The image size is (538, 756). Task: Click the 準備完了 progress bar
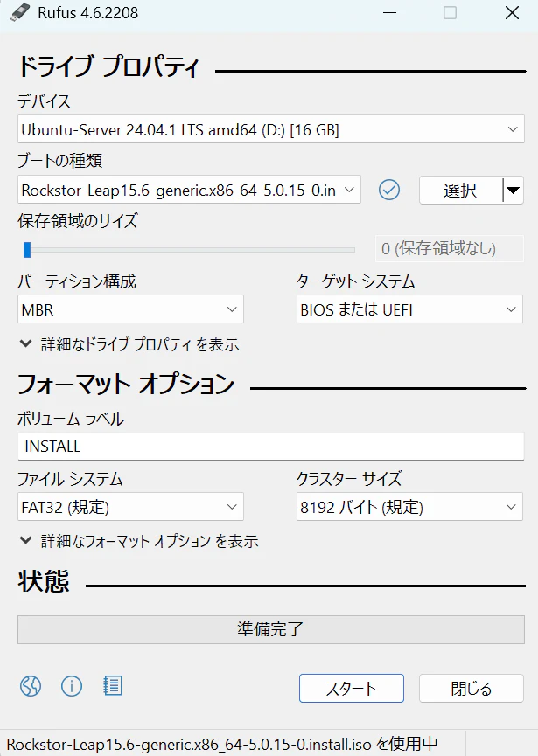pyautogui.click(x=270, y=629)
